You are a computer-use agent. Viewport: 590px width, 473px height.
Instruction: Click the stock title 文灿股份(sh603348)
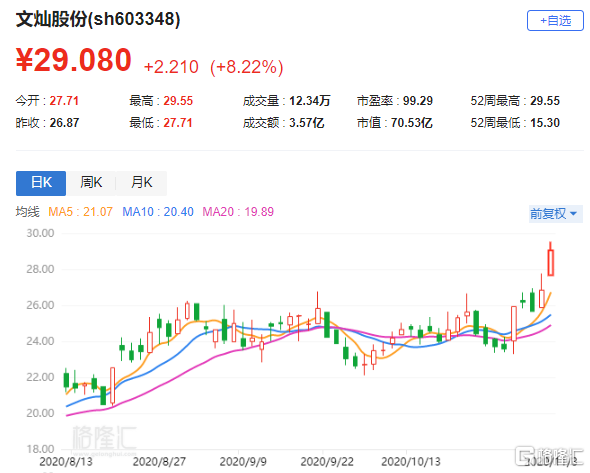98,19
